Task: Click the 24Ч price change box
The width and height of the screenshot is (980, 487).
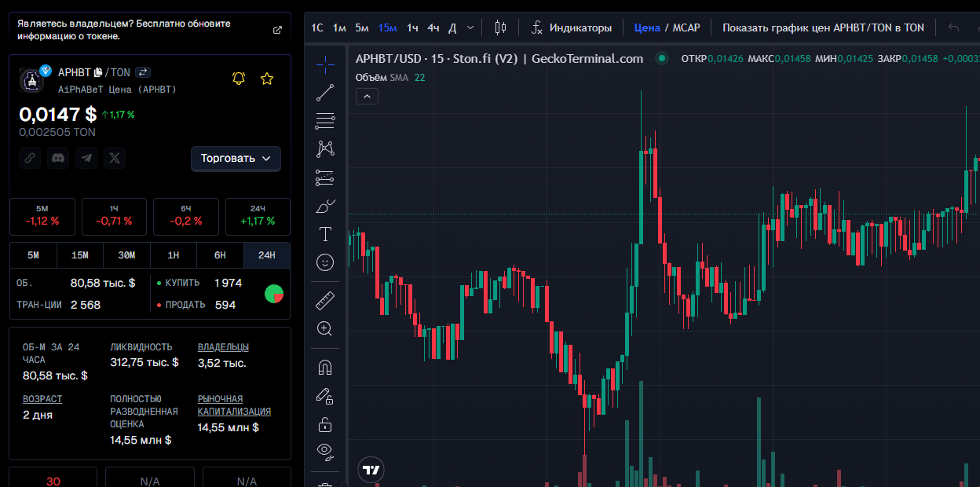Action: click(258, 216)
